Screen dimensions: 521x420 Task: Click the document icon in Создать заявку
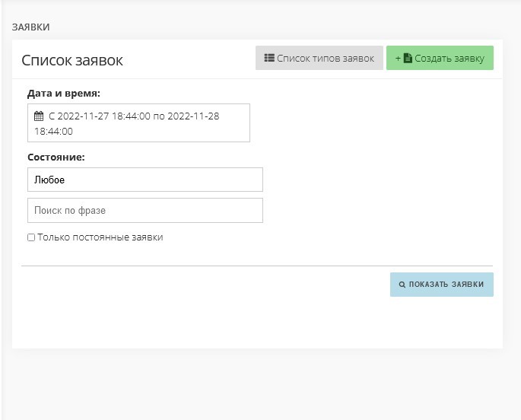click(x=408, y=58)
